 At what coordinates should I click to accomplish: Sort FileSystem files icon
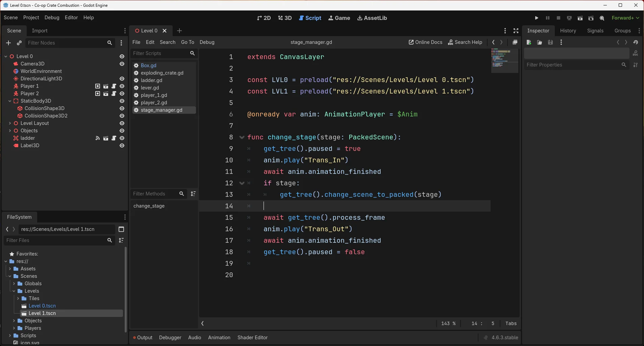coord(121,240)
